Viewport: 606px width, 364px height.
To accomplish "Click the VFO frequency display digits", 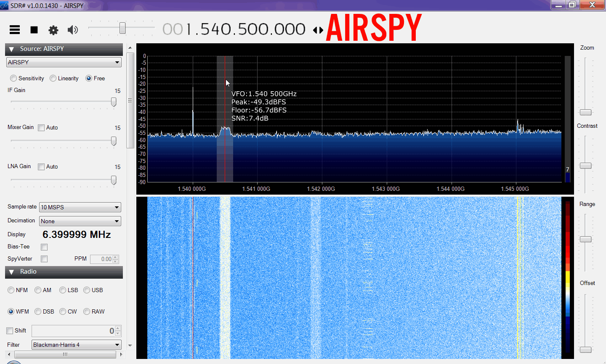I will pyautogui.click(x=245, y=29).
